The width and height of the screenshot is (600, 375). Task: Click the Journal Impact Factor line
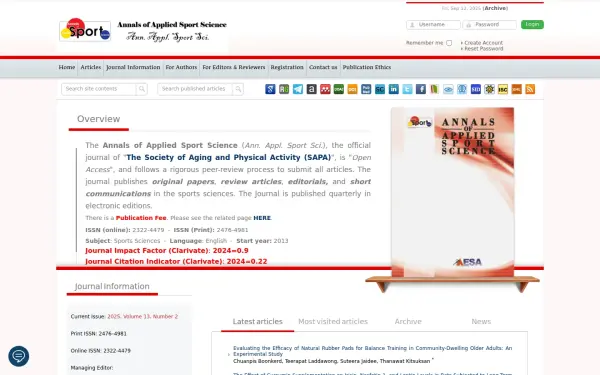pos(167,251)
